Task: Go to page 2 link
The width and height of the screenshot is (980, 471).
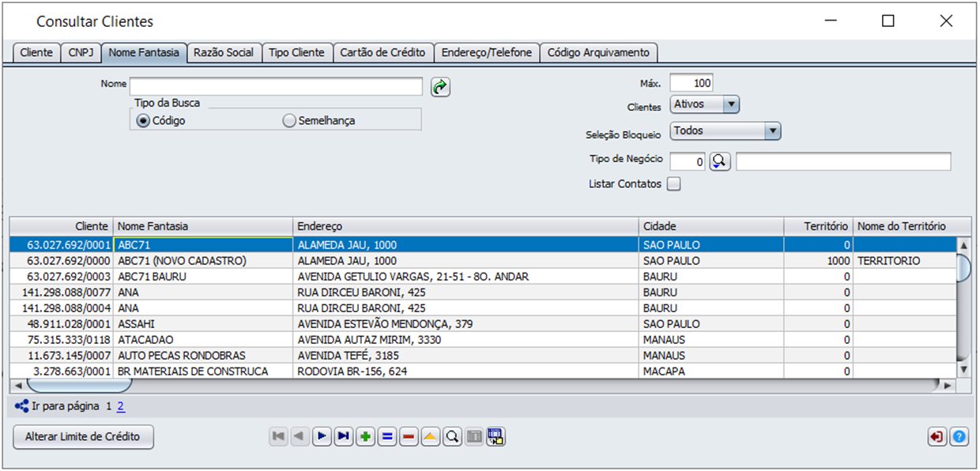Action: point(120,407)
